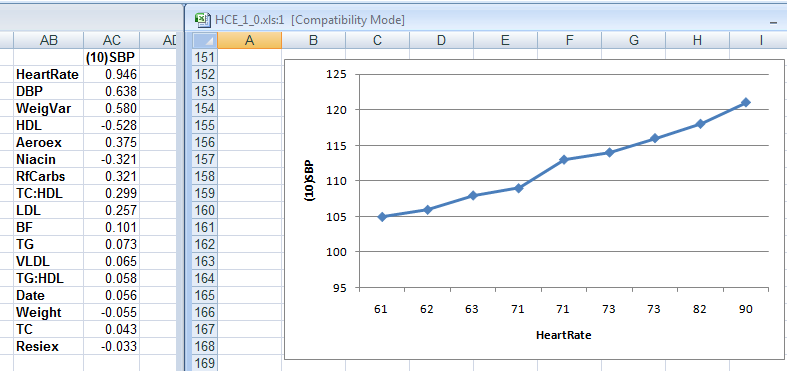Select row 152 header

pyautogui.click(x=205, y=74)
